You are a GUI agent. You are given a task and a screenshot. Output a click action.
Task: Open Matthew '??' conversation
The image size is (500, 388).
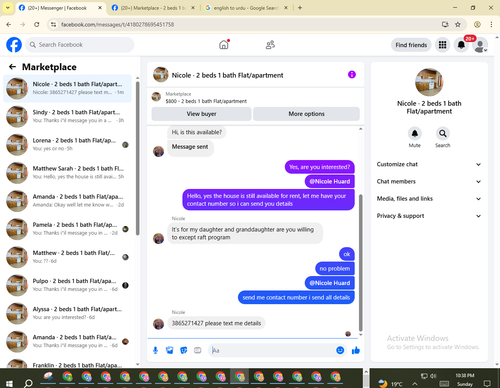click(67, 257)
